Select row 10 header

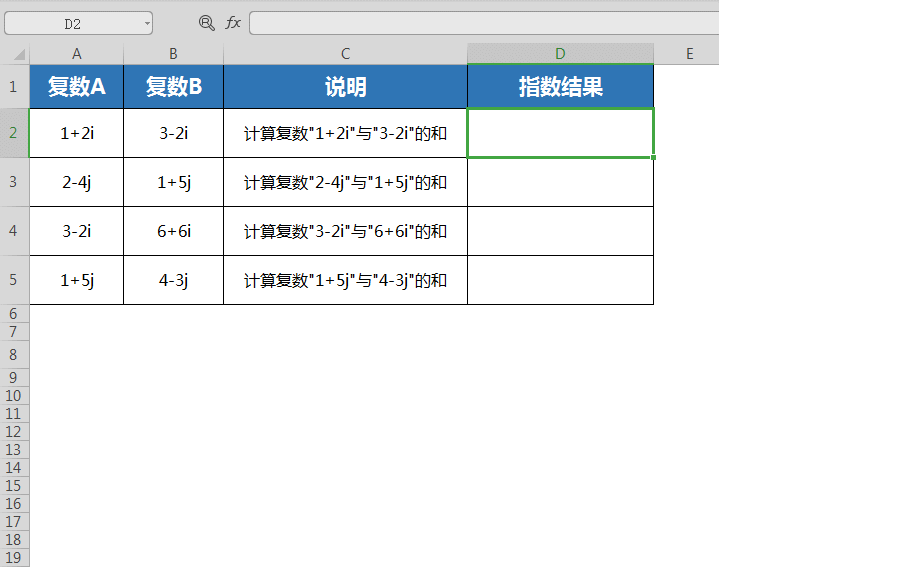click(x=14, y=395)
